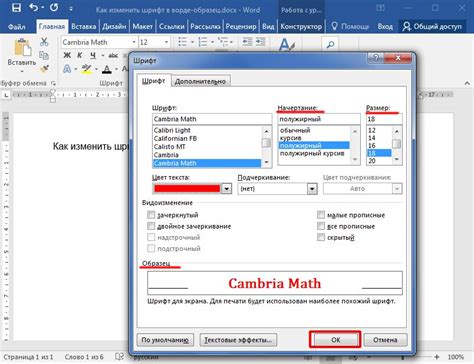Enable the двойное зачеркивание checkbox

coord(151,226)
